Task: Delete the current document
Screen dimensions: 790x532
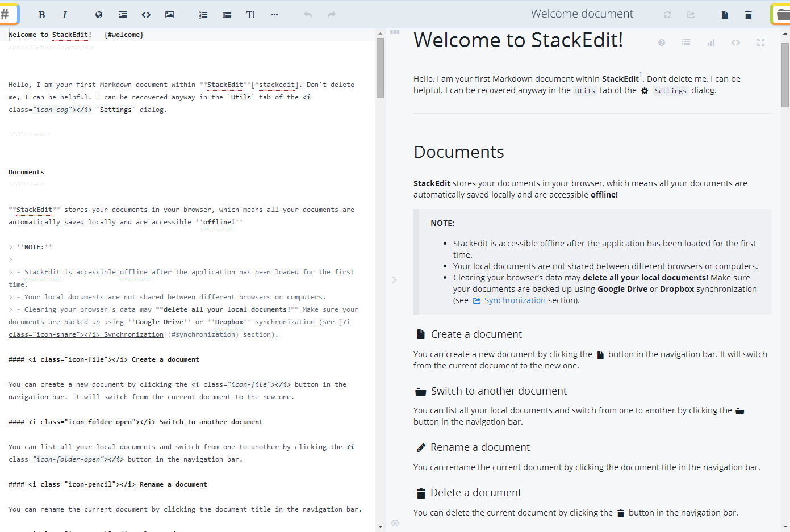Action: (749, 15)
